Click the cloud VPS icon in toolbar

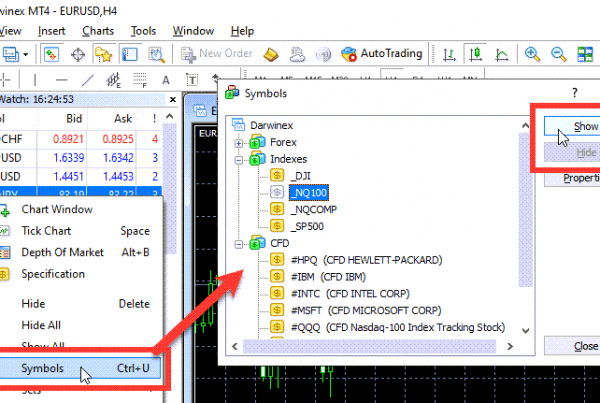[x=297, y=54]
